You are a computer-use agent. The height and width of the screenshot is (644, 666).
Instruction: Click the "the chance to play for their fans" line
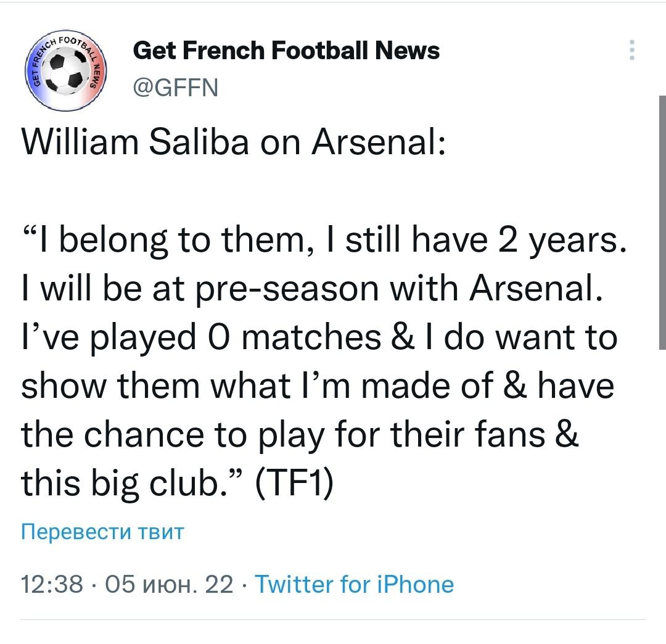[x=300, y=435]
